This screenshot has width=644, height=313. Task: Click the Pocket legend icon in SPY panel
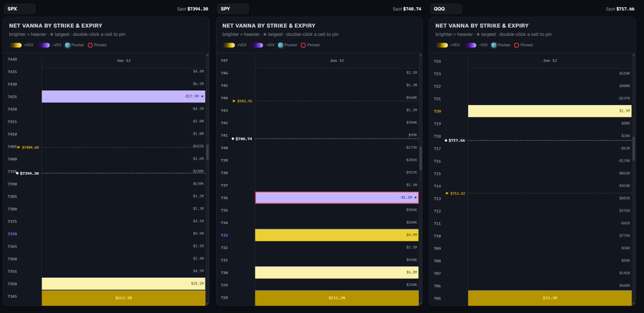(x=281, y=45)
